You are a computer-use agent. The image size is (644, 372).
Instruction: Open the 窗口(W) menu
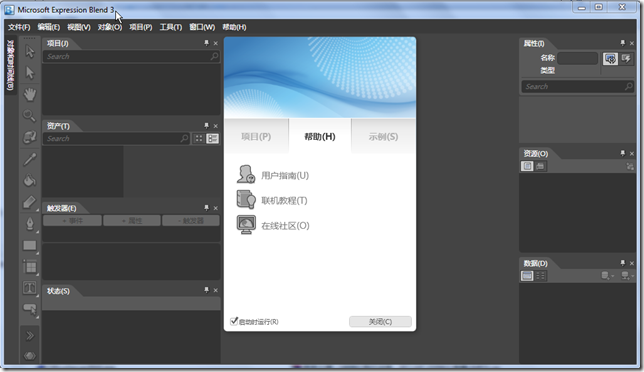(202, 27)
